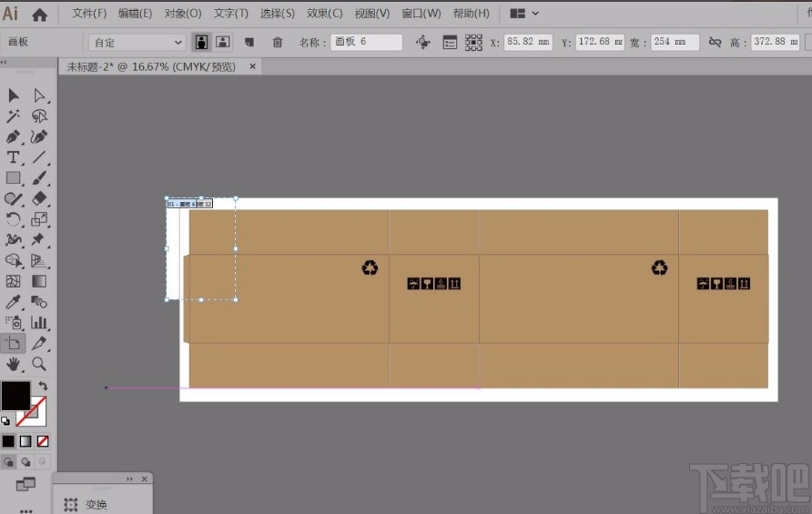The height and width of the screenshot is (514, 812).
Task: Delete the current artboard
Action: point(278,42)
